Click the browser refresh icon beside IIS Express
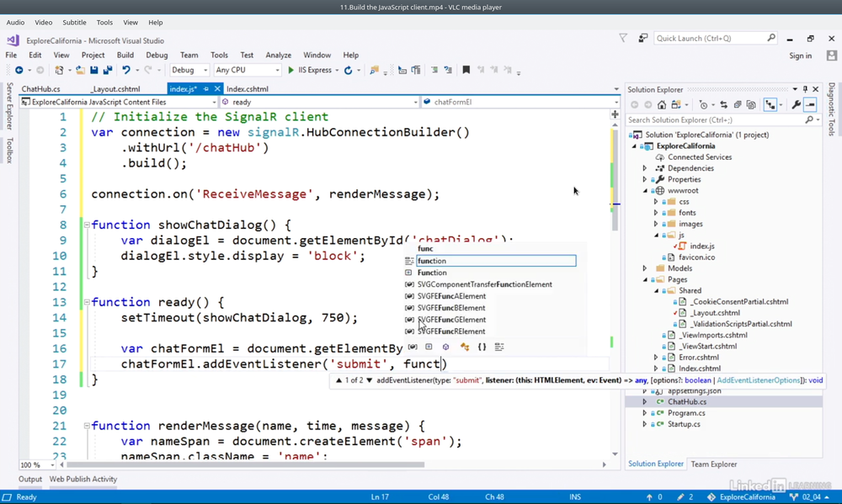Screen dimensions: 842x504 [348, 71]
